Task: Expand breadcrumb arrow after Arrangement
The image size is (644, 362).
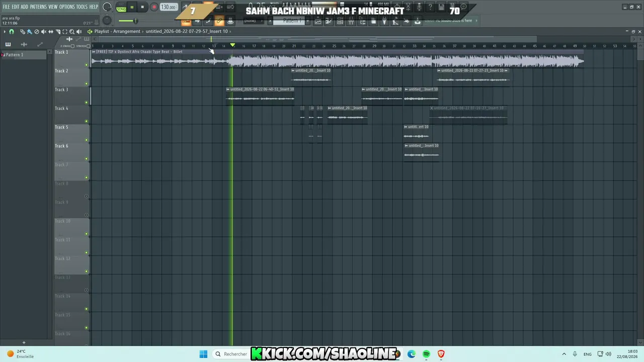Action: click(143, 32)
